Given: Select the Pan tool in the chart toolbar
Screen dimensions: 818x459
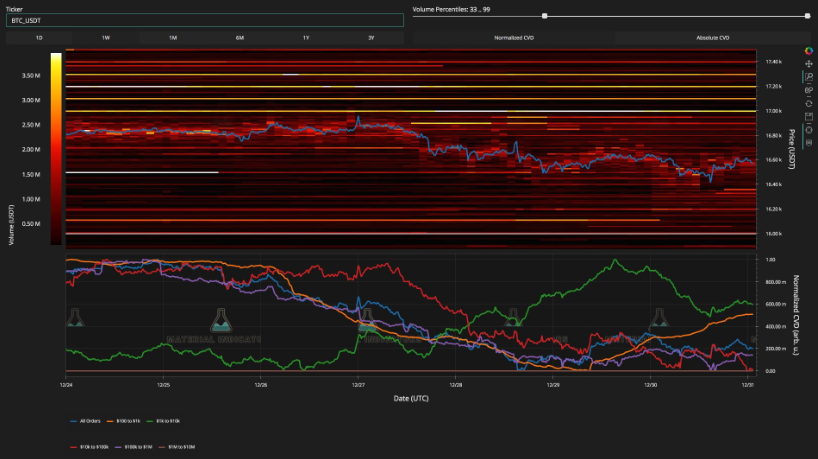Looking at the screenshot, I should click(808, 64).
